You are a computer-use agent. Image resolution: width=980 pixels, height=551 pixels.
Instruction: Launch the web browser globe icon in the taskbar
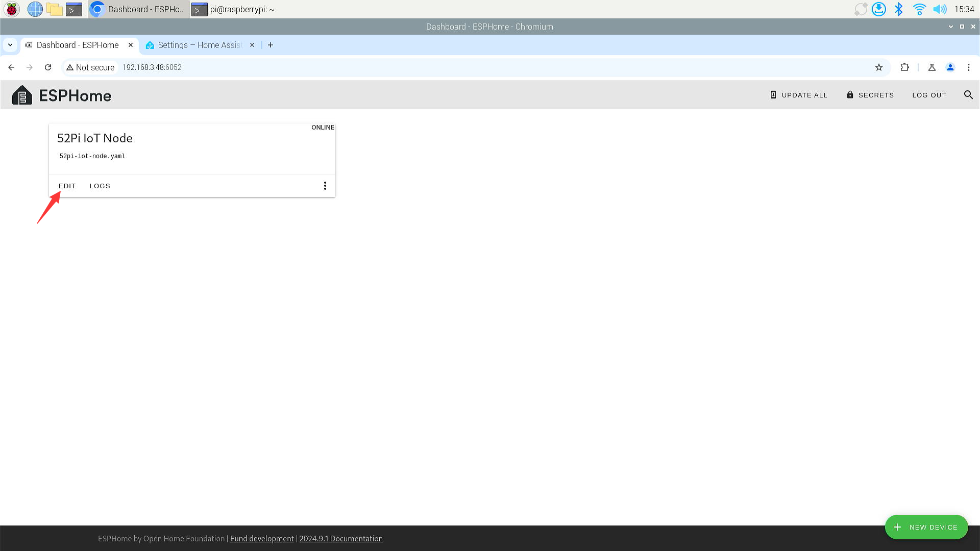(x=35, y=9)
